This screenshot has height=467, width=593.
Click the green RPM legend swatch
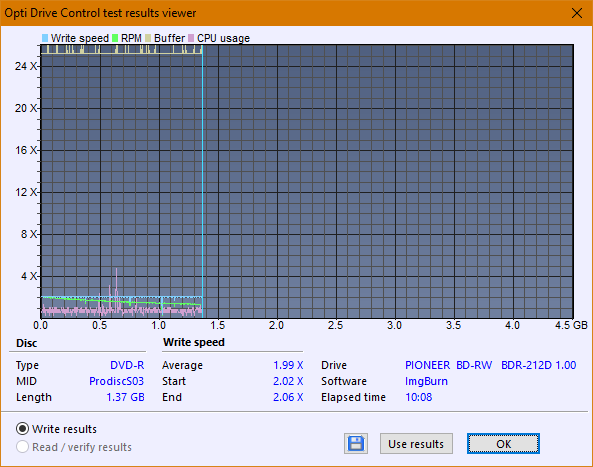(115, 38)
